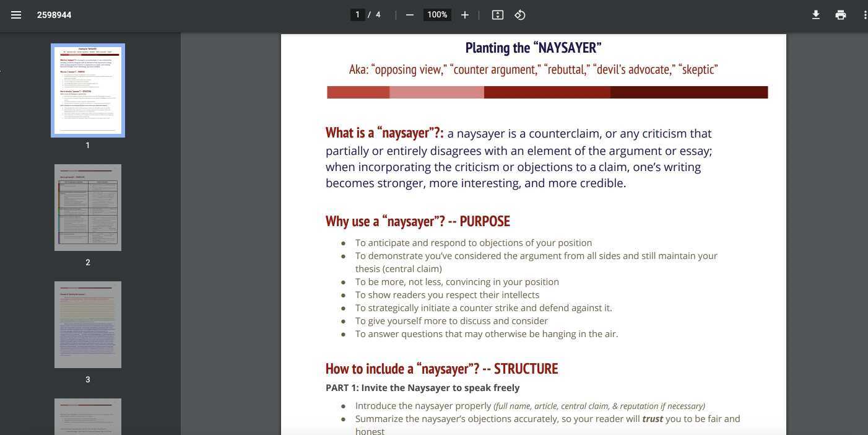Viewport: 868px width, 435px height.
Task: Rotate the document counterclockwise
Action: point(519,15)
